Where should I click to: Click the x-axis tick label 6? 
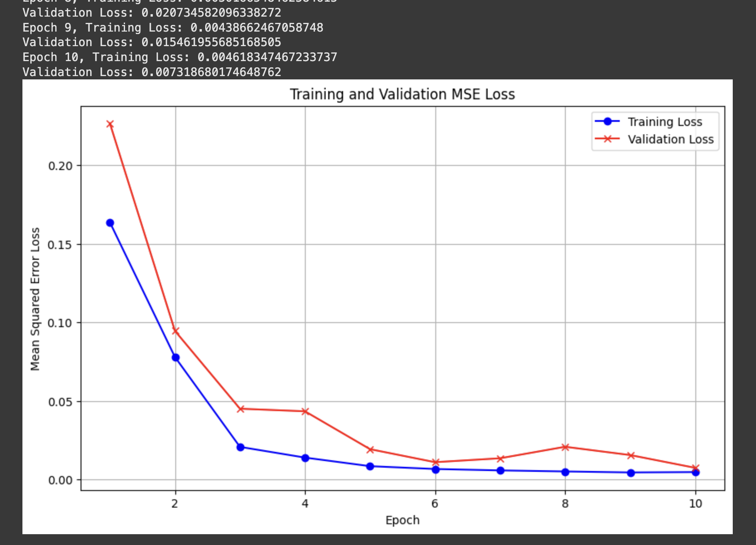(x=435, y=504)
